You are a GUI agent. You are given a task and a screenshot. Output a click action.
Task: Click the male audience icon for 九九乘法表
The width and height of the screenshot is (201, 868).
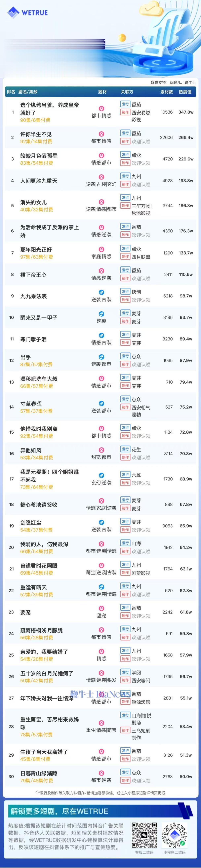tap(101, 292)
